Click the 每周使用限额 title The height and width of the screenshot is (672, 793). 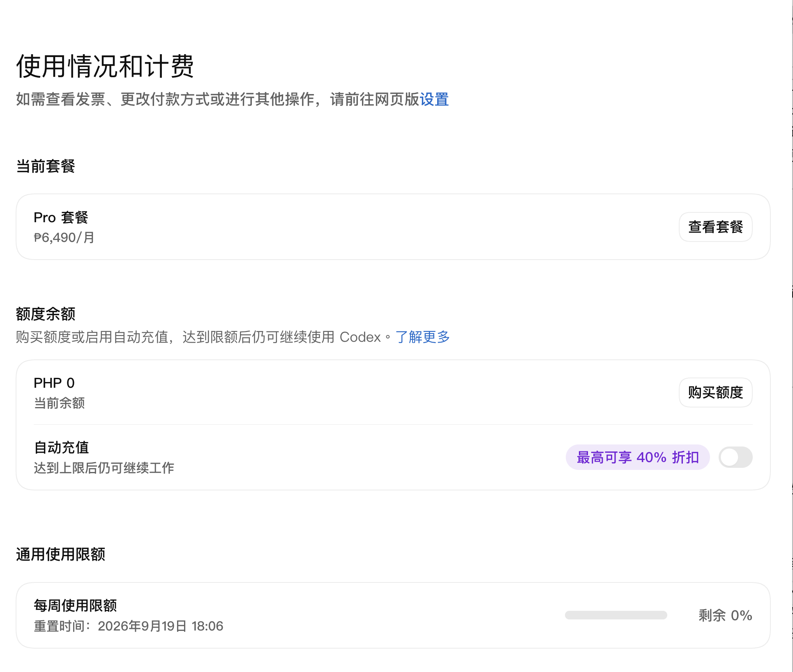click(x=75, y=605)
